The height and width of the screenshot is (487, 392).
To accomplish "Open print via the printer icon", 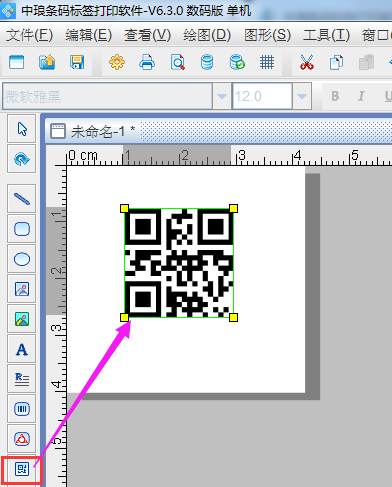I will point(147,62).
